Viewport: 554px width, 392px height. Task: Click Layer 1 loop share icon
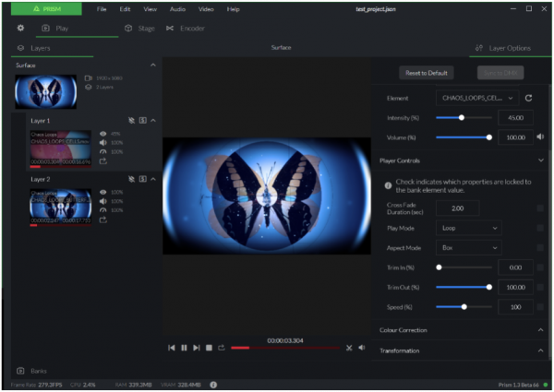point(102,161)
